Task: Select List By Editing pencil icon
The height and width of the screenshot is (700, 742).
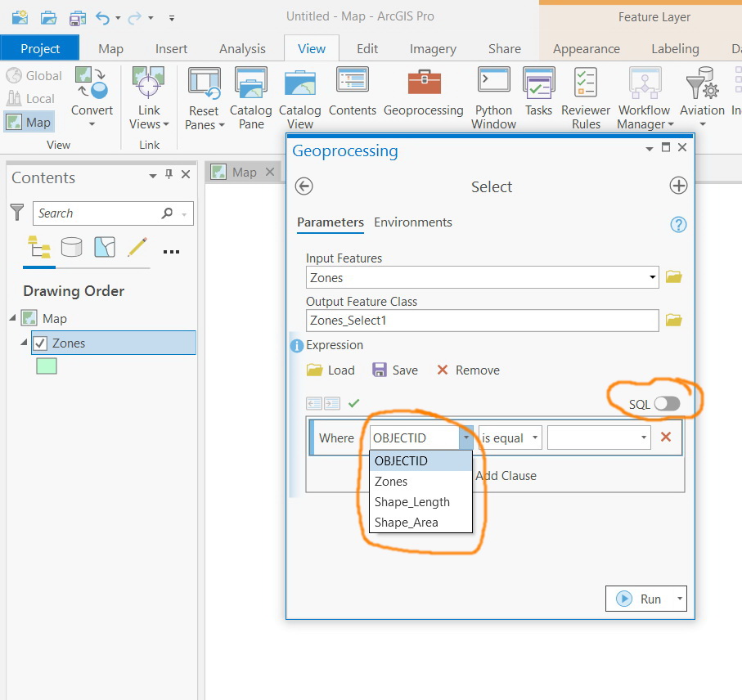Action: [137, 247]
